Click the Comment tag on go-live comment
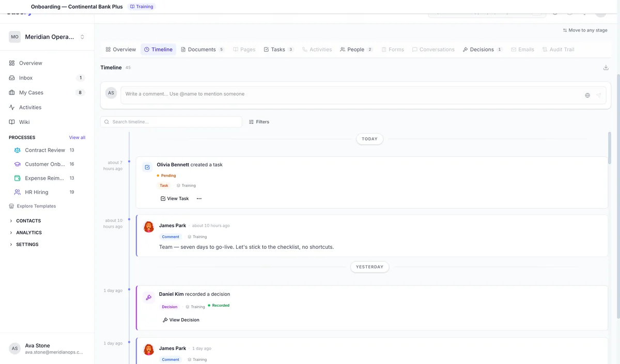620x364 pixels. 171,237
